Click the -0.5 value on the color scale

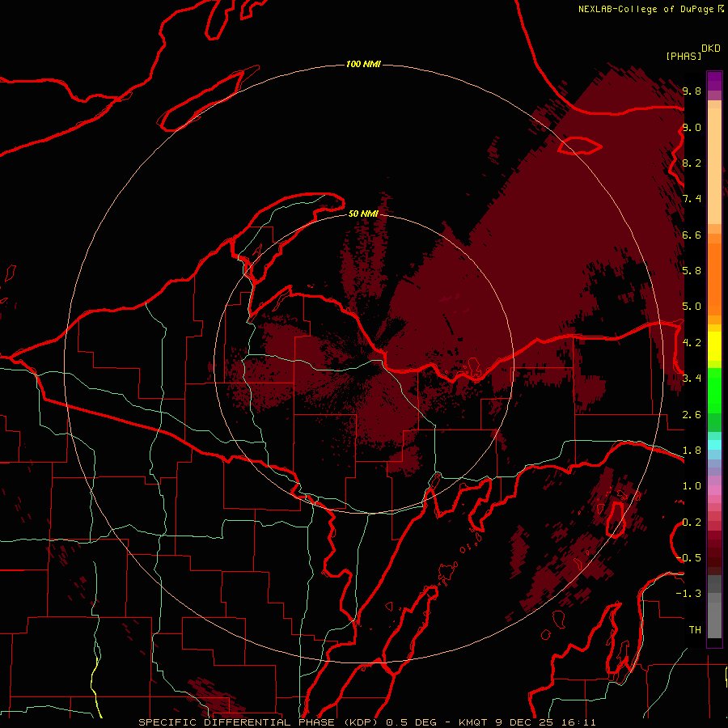click(x=688, y=557)
